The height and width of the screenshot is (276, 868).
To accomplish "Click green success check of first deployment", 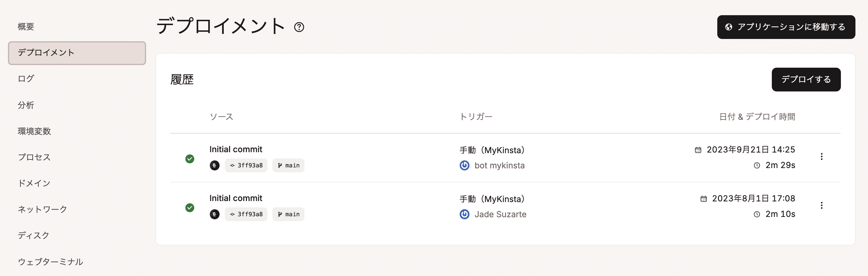I will [x=190, y=159].
